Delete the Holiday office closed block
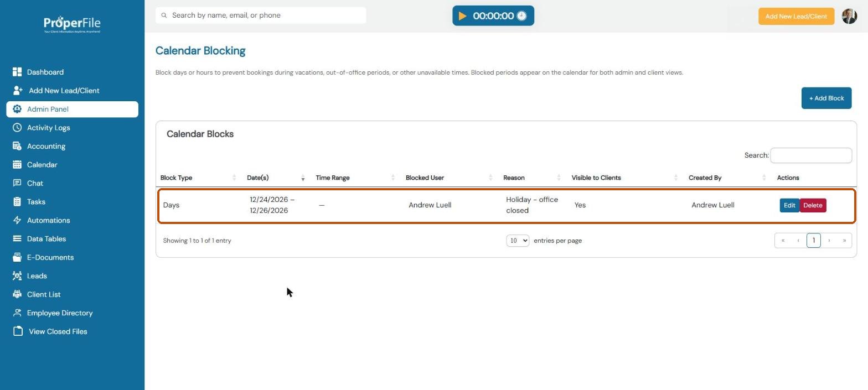The width and height of the screenshot is (868, 390). tap(813, 205)
